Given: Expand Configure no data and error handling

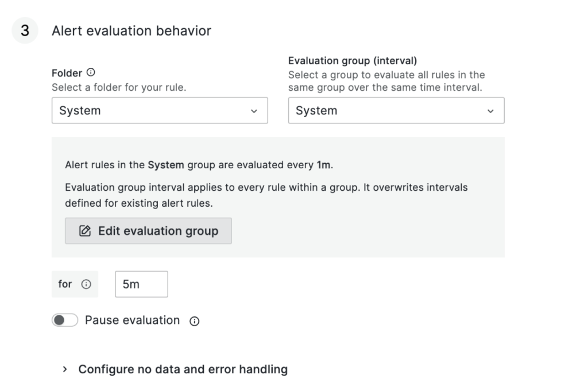Looking at the screenshot, I should tap(183, 369).
